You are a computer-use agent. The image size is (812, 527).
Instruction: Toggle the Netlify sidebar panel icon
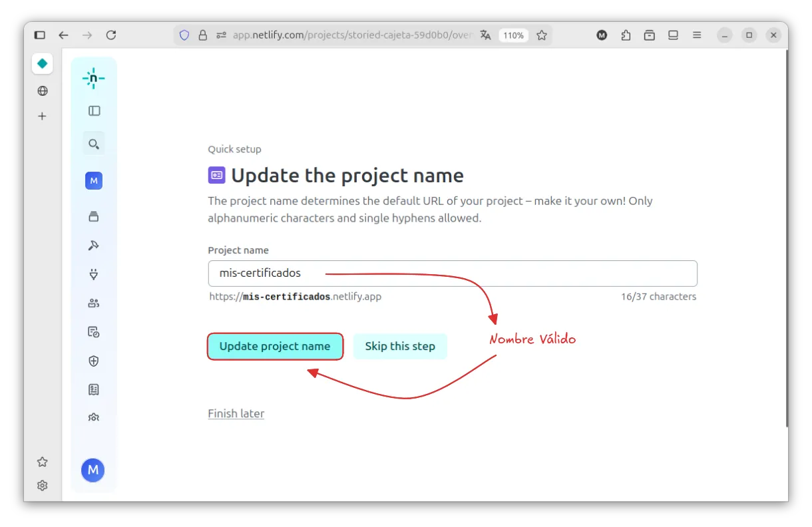tap(94, 111)
